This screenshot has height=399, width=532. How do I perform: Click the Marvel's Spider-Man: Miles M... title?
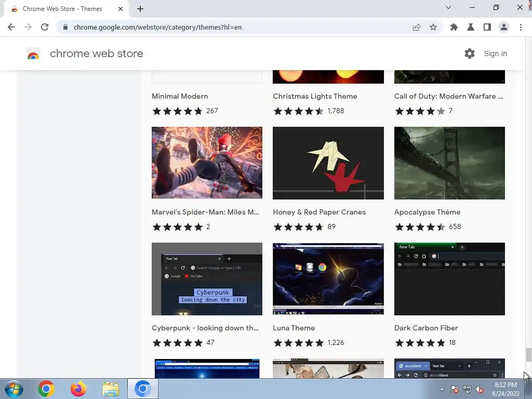[205, 212]
